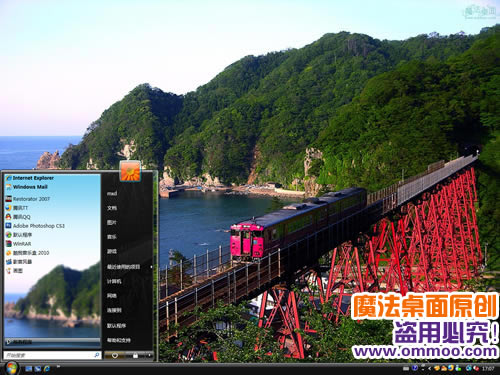Image resolution: width=500 pixels, height=375 pixels.
Task: Open 连接到 (Connect To)
Action: tap(114, 310)
